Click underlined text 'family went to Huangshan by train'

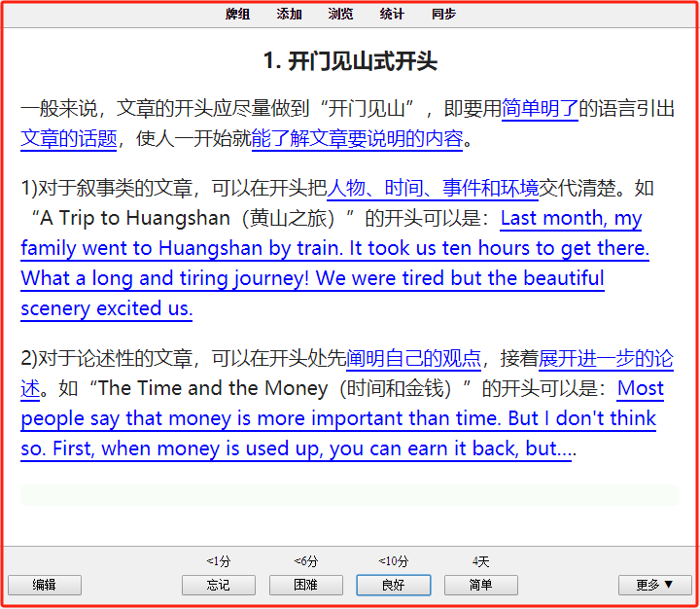pos(181,248)
